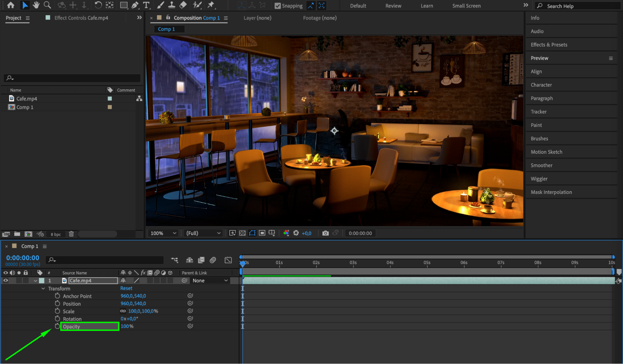Click the Transform Reset link
The height and width of the screenshot is (364, 623).
tap(126, 288)
